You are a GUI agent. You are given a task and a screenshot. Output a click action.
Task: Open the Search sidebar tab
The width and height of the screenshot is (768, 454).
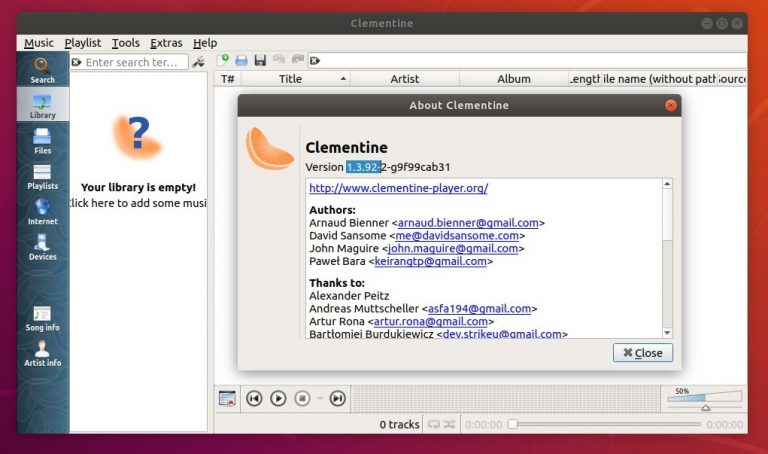[x=42, y=70]
